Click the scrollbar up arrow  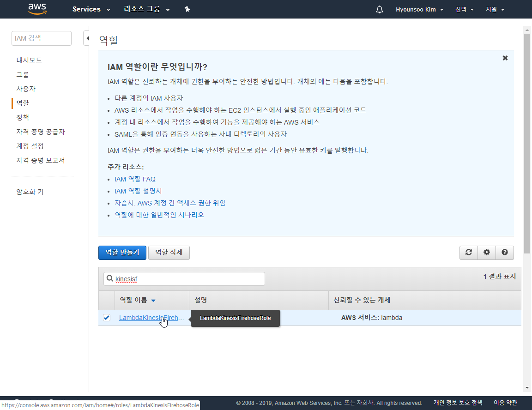tap(526, 30)
